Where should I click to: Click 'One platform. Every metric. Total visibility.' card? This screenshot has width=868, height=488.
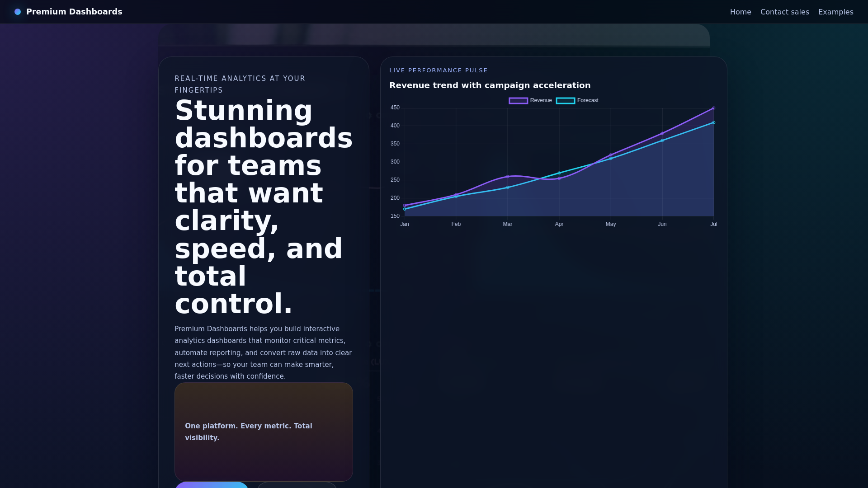point(264,432)
